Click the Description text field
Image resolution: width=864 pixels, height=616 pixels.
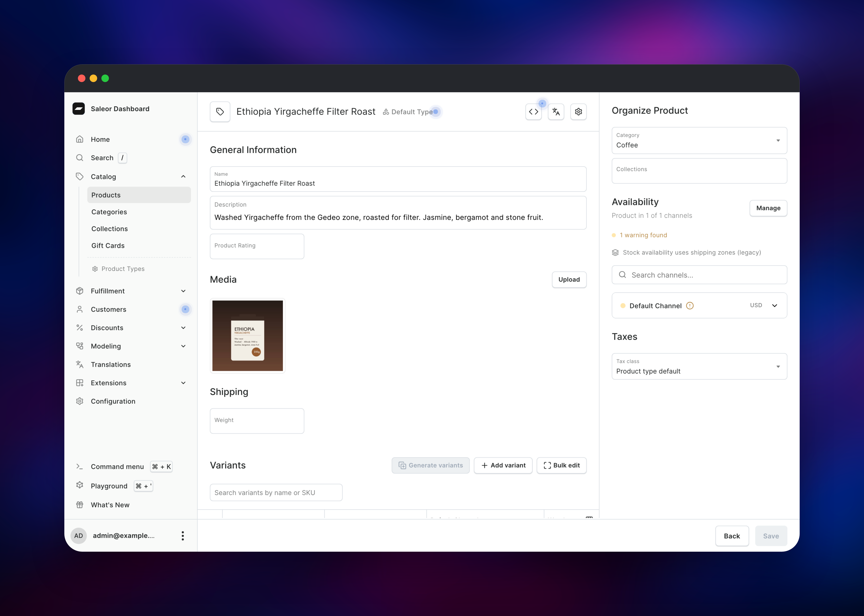[398, 213]
